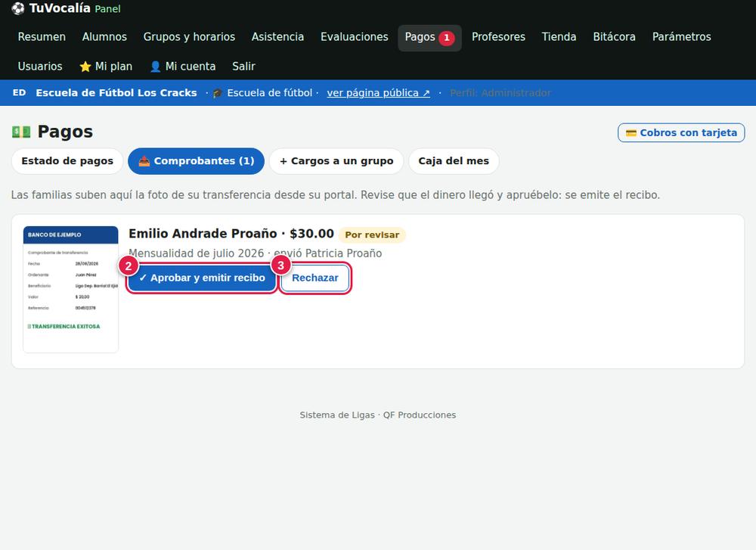Click the TuVocalía soccer ball logo
This screenshot has height=550, width=756.
point(18,8)
